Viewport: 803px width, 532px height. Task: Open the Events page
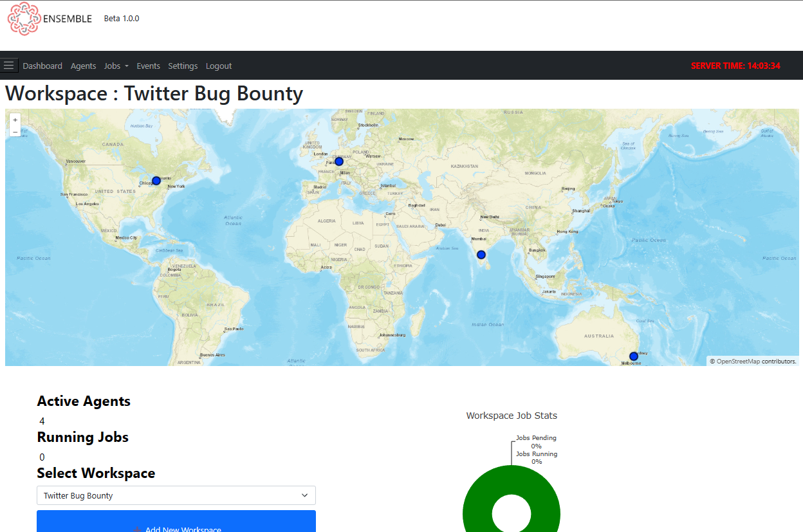click(148, 66)
